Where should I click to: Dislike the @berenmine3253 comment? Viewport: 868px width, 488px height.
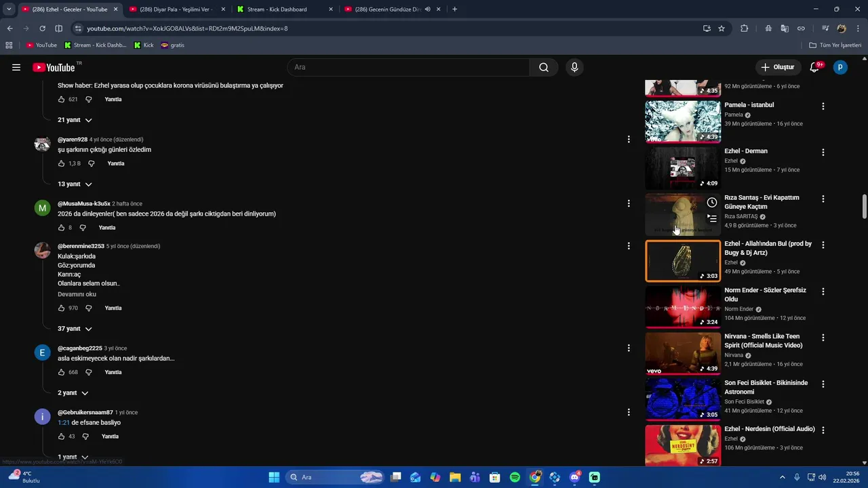click(x=89, y=308)
